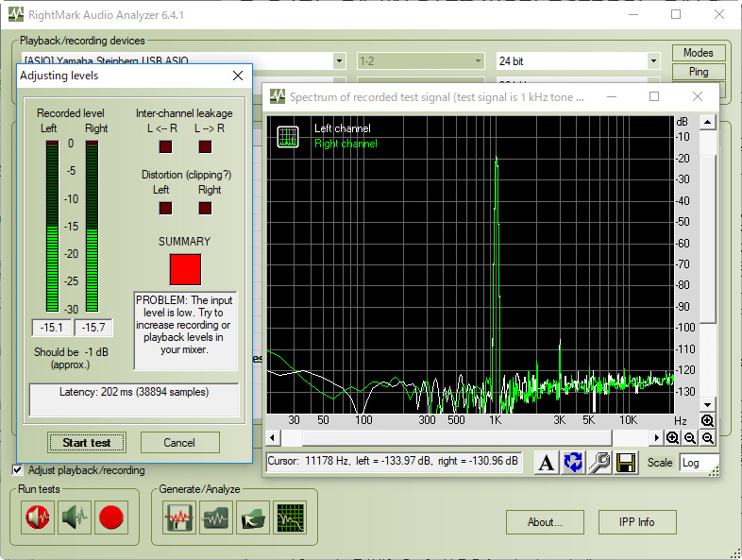The image size is (742, 560).
Task: Click the rightmost zoom reset magnifier icon
Action: (x=707, y=438)
